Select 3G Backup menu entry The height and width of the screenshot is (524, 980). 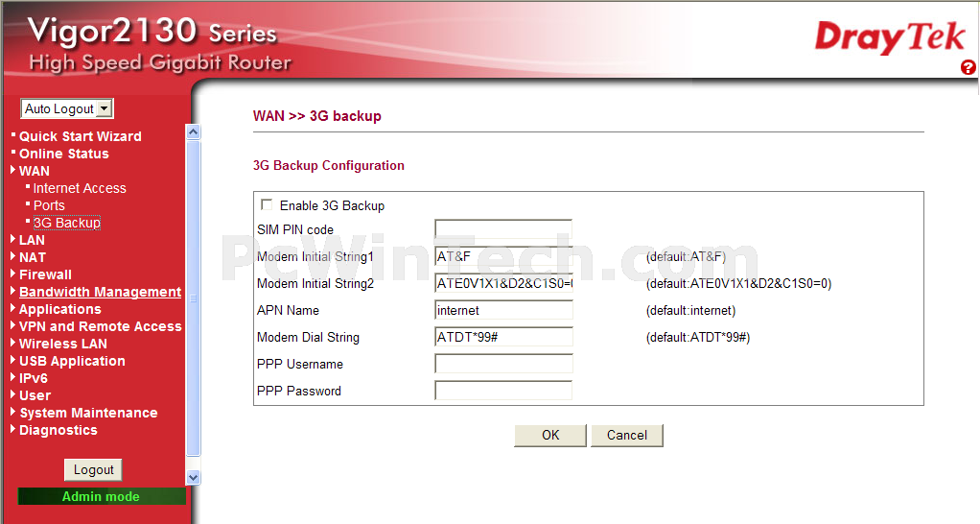pyautogui.click(x=67, y=223)
